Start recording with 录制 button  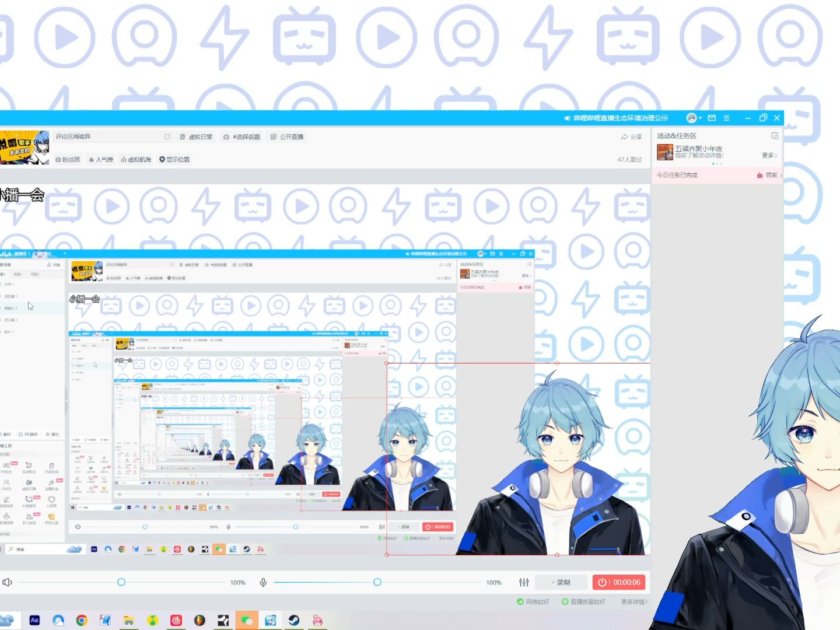point(561,582)
